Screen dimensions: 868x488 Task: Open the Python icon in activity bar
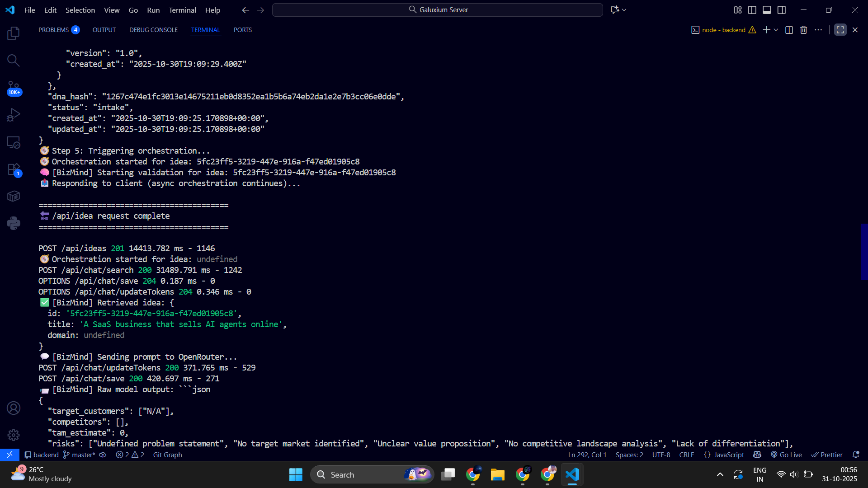(14, 223)
